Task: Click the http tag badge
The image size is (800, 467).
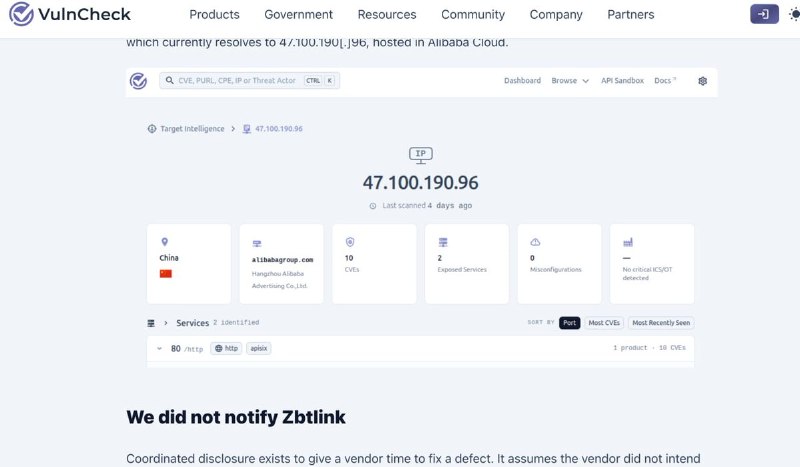Action: tap(226, 349)
